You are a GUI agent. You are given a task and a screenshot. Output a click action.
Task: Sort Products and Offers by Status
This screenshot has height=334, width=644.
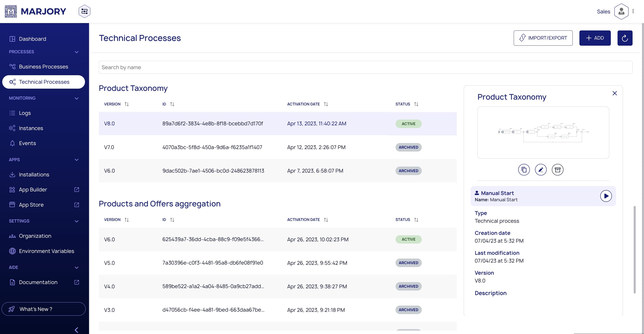coord(416,220)
